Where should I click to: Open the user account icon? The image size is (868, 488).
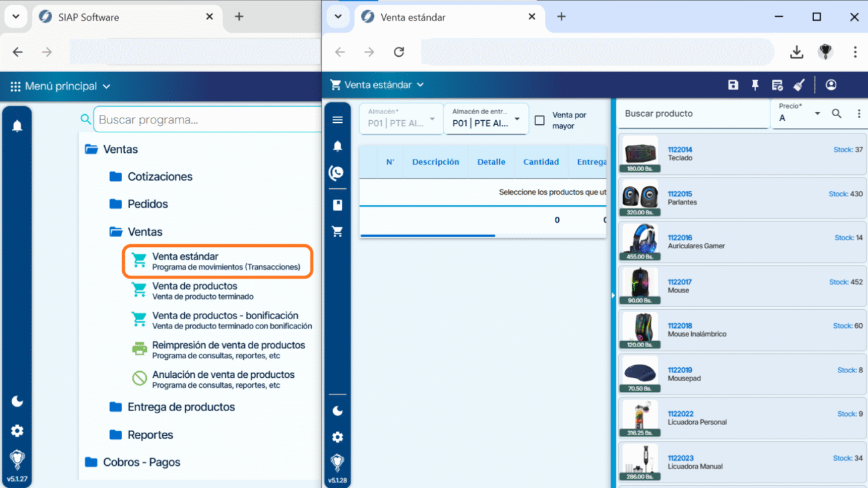click(x=831, y=85)
